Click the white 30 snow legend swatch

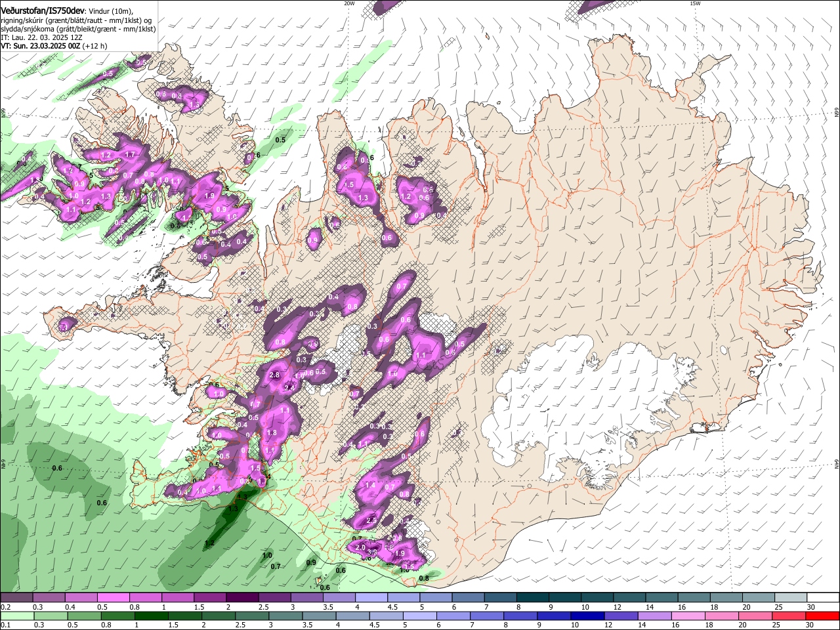tap(823, 598)
